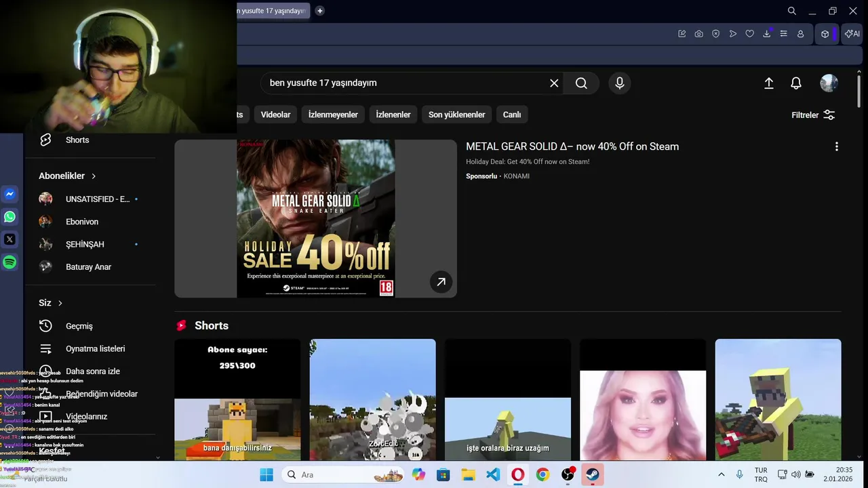Click the Metal Gear Solid ad image
This screenshot has height=488, width=868.
(x=315, y=218)
